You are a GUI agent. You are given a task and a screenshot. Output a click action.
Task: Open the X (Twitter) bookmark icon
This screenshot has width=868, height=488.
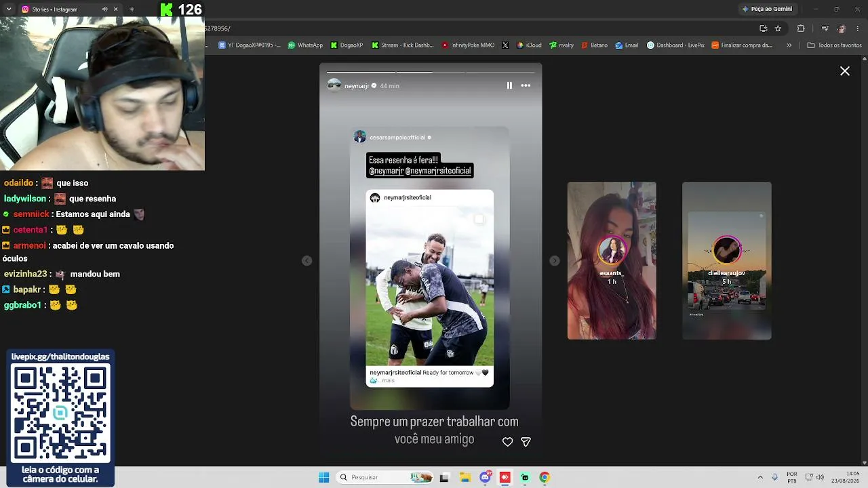click(505, 45)
